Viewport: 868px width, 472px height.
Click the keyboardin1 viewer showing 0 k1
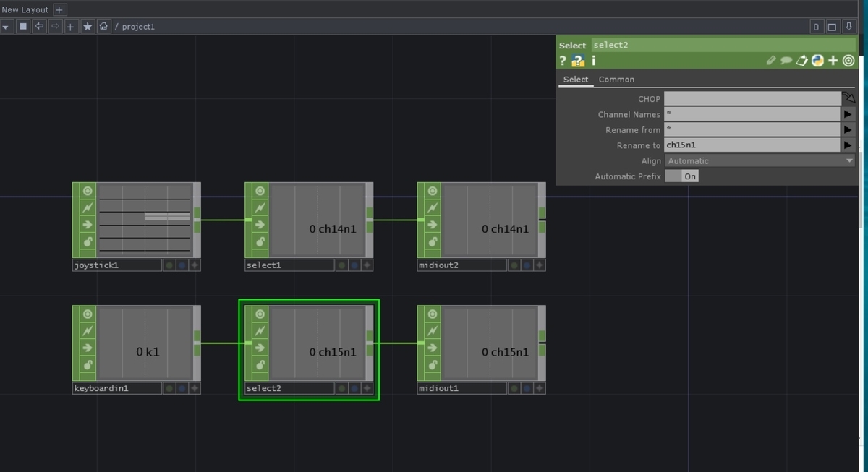pos(145,343)
